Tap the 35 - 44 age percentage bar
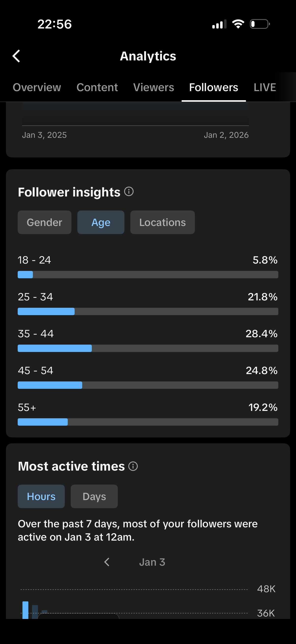 pyautogui.click(x=148, y=348)
